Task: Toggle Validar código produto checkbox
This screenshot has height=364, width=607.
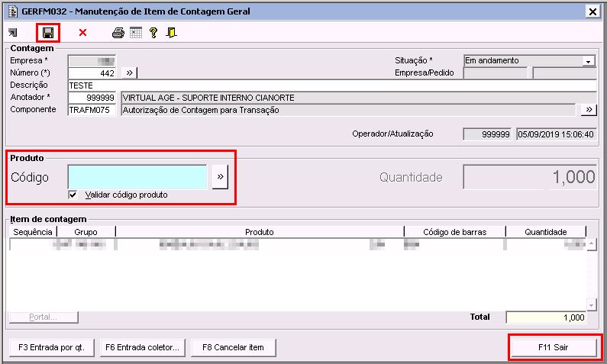Action: click(x=73, y=195)
